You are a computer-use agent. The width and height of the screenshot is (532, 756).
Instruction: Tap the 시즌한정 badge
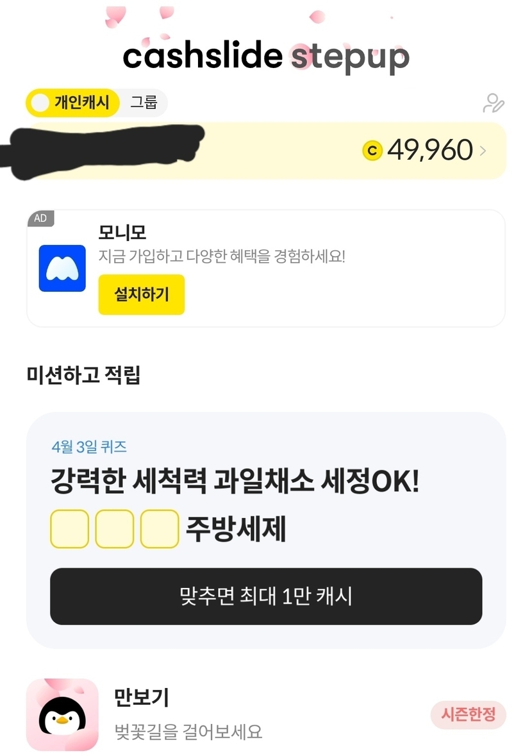coord(468,715)
